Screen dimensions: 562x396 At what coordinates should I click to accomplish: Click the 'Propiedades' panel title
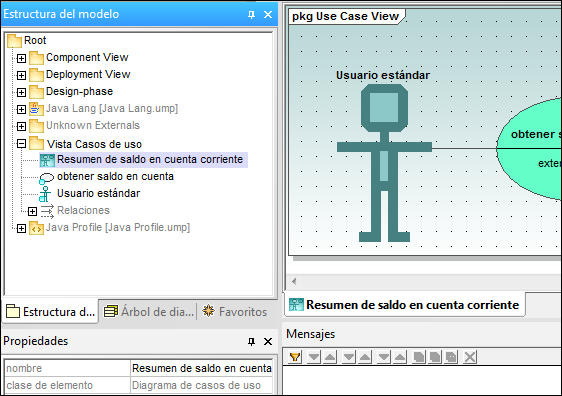click(x=35, y=341)
